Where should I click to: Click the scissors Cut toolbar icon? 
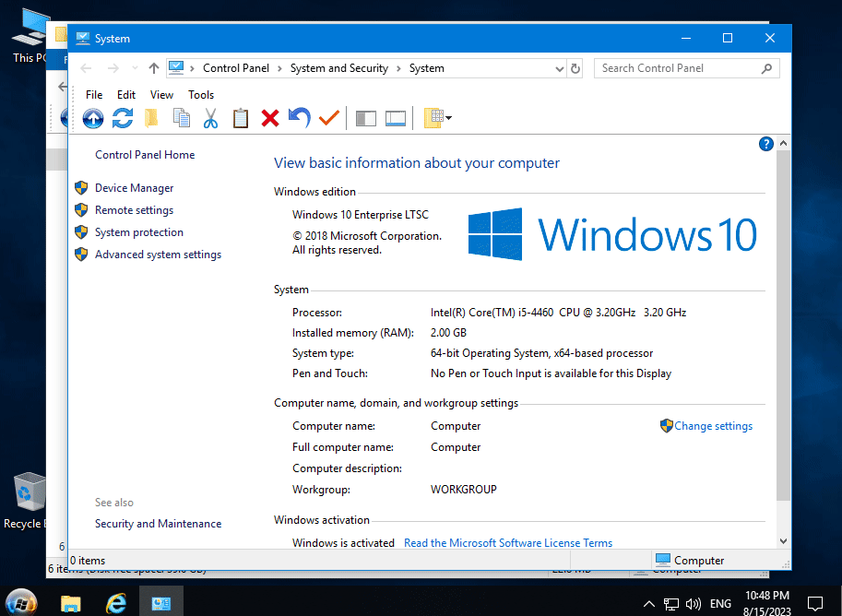pyautogui.click(x=210, y=118)
